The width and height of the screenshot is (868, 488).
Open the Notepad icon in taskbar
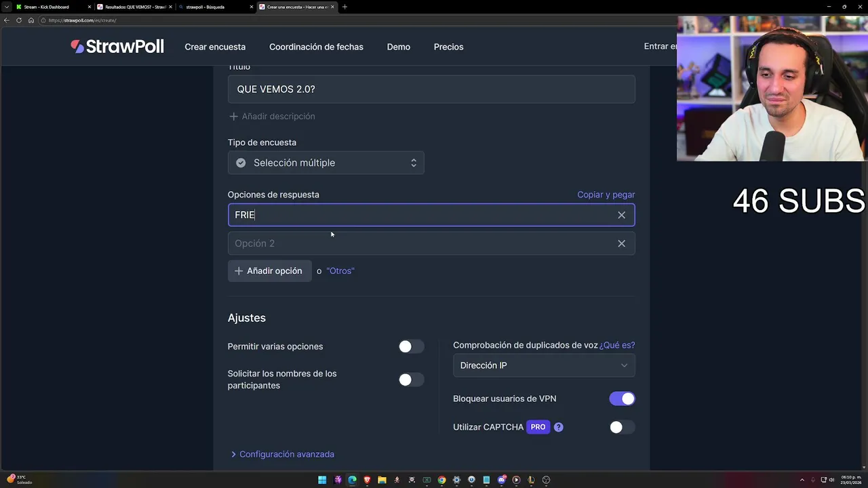[486, 480]
